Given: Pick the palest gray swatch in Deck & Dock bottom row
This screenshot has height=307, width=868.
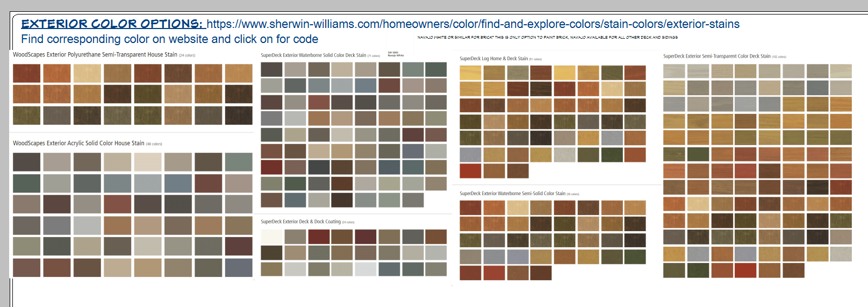Looking at the screenshot, I should [365, 269].
